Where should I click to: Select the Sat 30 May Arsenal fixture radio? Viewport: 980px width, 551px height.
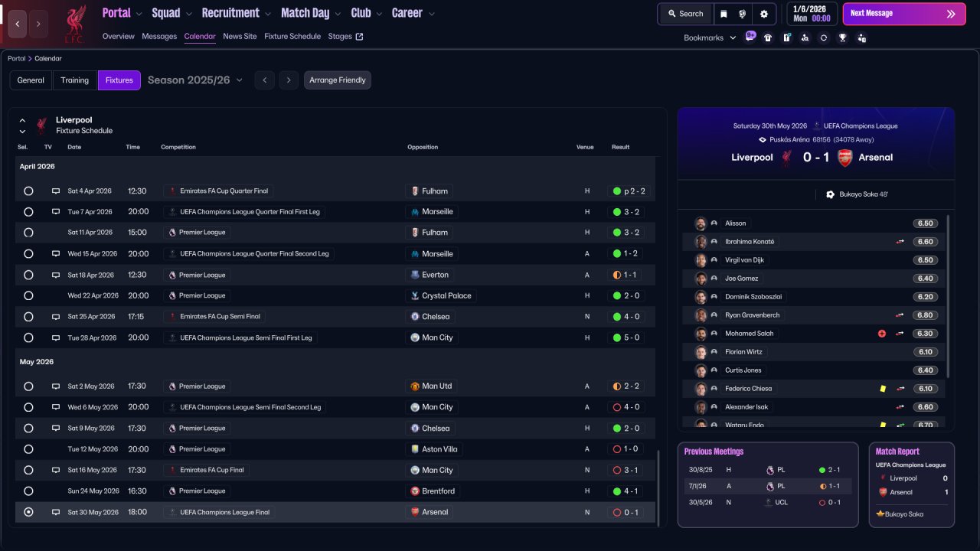[x=28, y=512]
